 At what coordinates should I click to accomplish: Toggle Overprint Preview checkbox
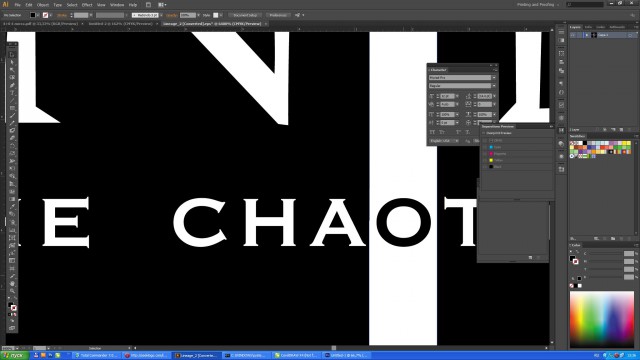point(484,133)
